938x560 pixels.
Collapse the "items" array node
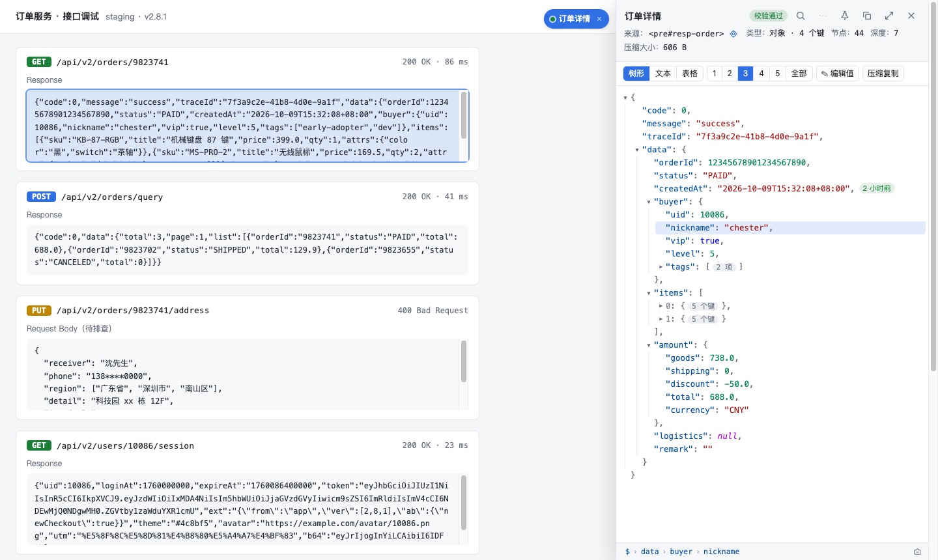point(649,293)
